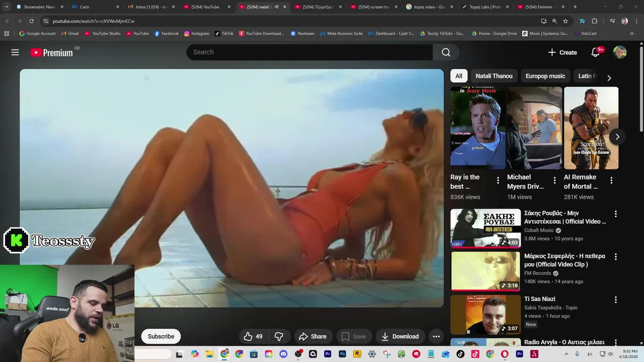Open the account avatar menu
The height and width of the screenshot is (362, 644).
pos(620,52)
